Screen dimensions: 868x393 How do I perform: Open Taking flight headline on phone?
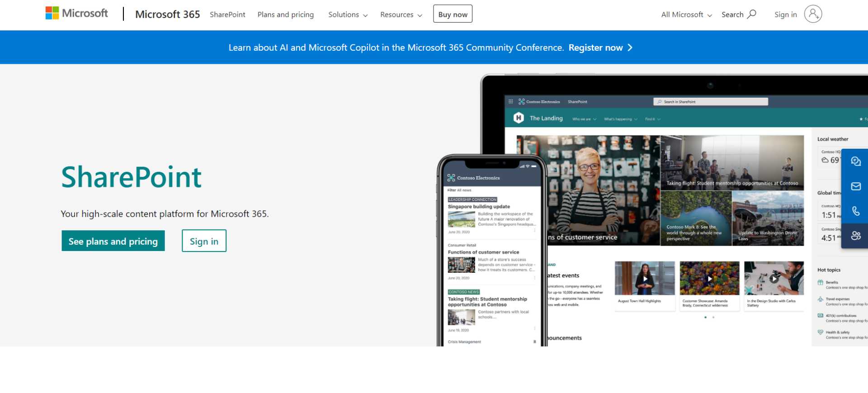(487, 302)
